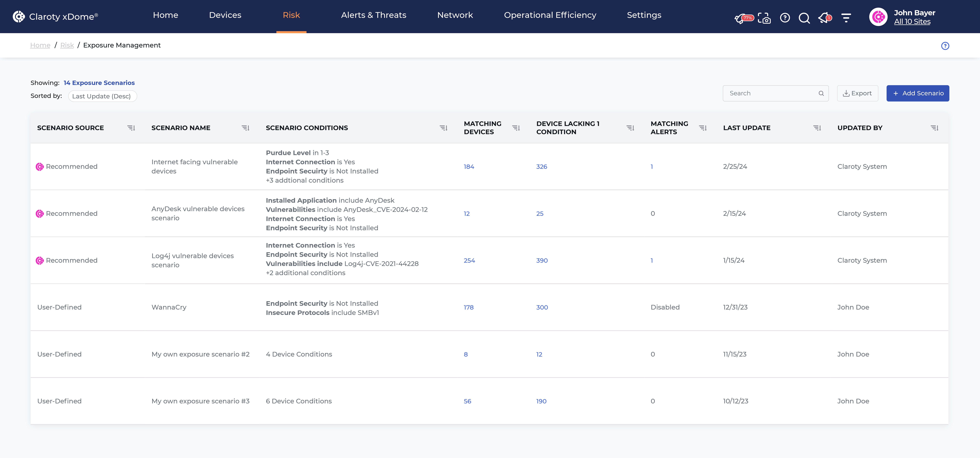Open the Devices navigation tab
This screenshot has height=458, width=980.
point(225,15)
